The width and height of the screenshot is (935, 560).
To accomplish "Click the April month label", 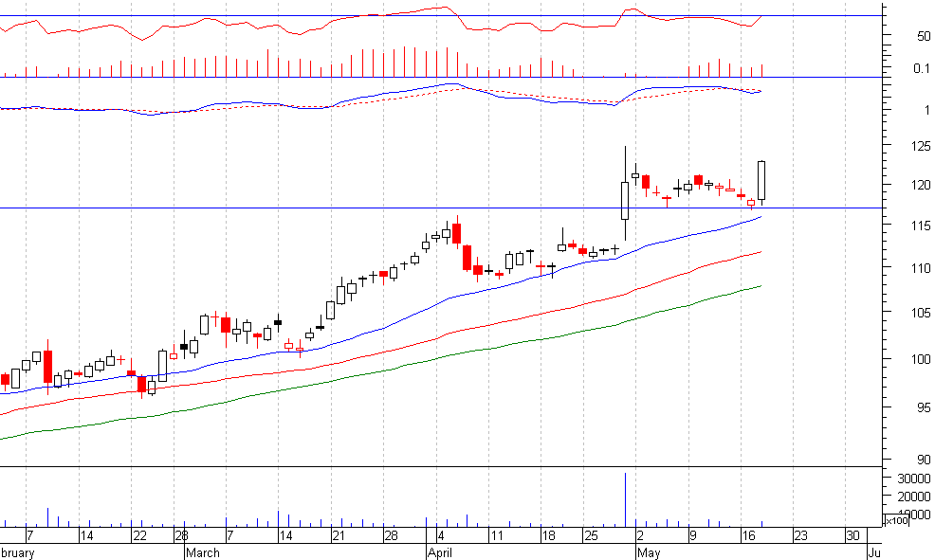I will point(440,552).
